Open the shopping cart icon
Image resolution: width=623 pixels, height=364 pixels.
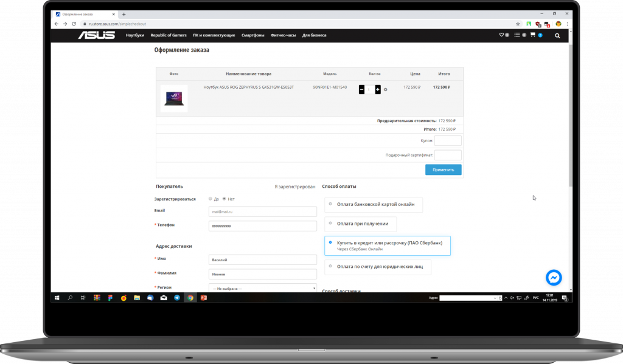click(x=533, y=35)
